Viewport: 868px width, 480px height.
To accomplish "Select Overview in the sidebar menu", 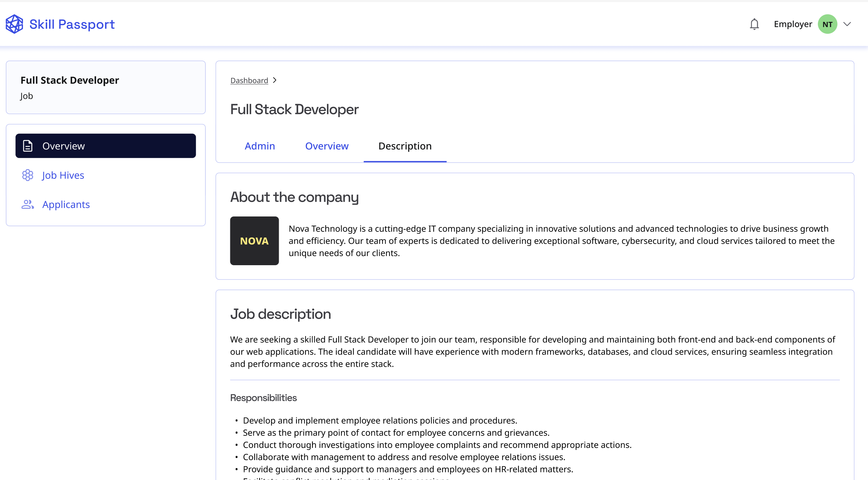I will coord(63,146).
